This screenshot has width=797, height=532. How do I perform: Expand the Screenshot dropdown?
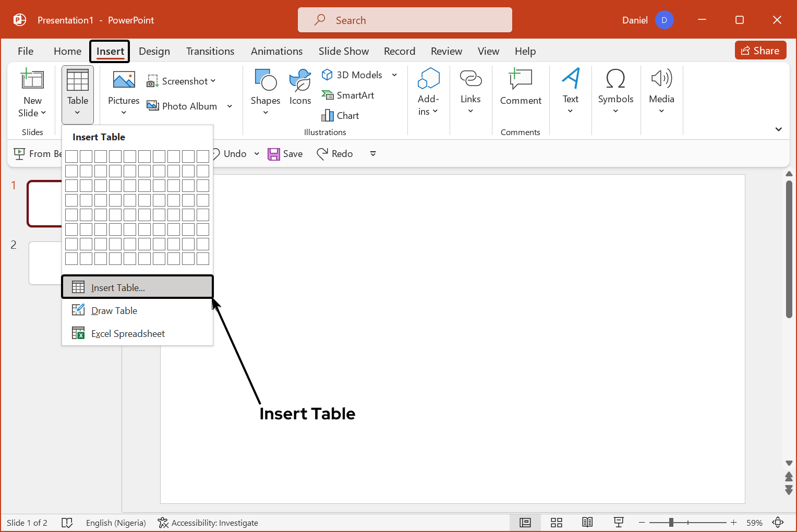click(x=213, y=81)
